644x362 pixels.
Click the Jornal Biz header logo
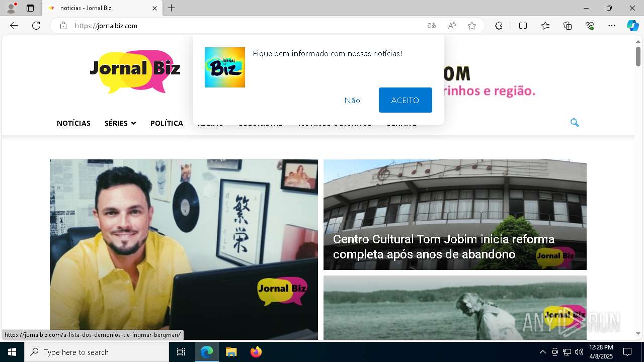[x=135, y=71]
